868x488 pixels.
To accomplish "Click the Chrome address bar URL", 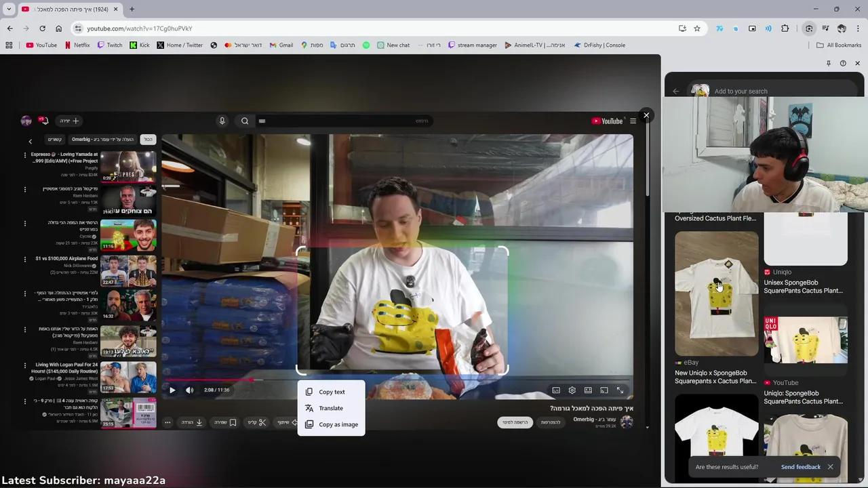I will click(x=139, y=28).
